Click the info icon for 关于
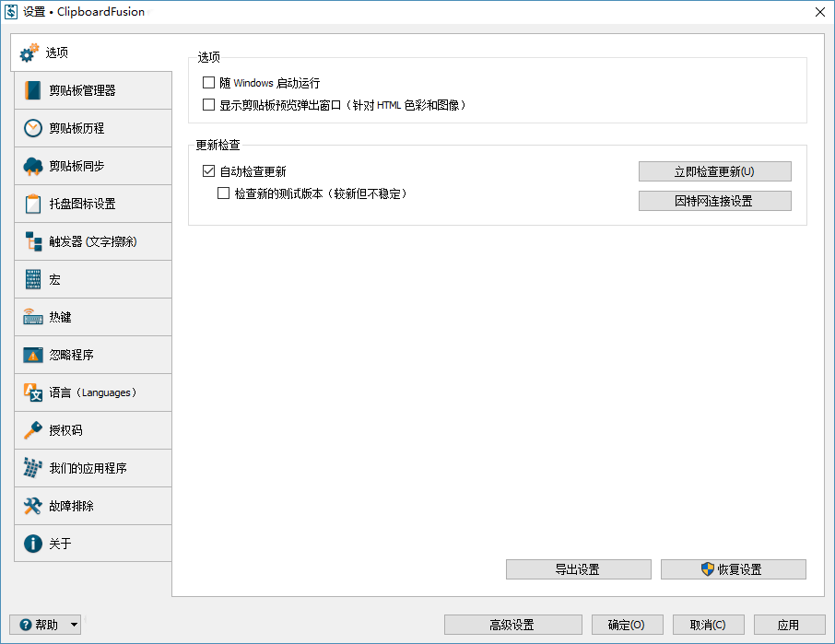Screen dimensions: 835x644 click(32, 544)
